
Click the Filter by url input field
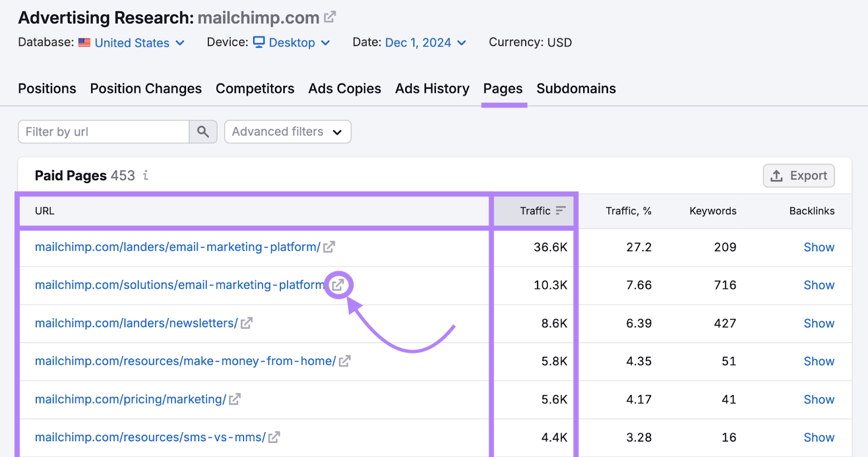(x=104, y=132)
